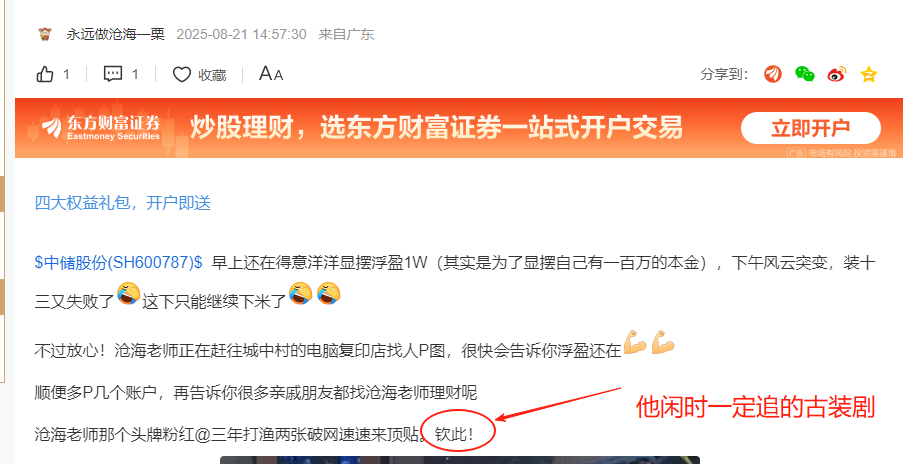This screenshot has height=464, width=903.
Task: Share post to WeChat
Action: click(805, 74)
